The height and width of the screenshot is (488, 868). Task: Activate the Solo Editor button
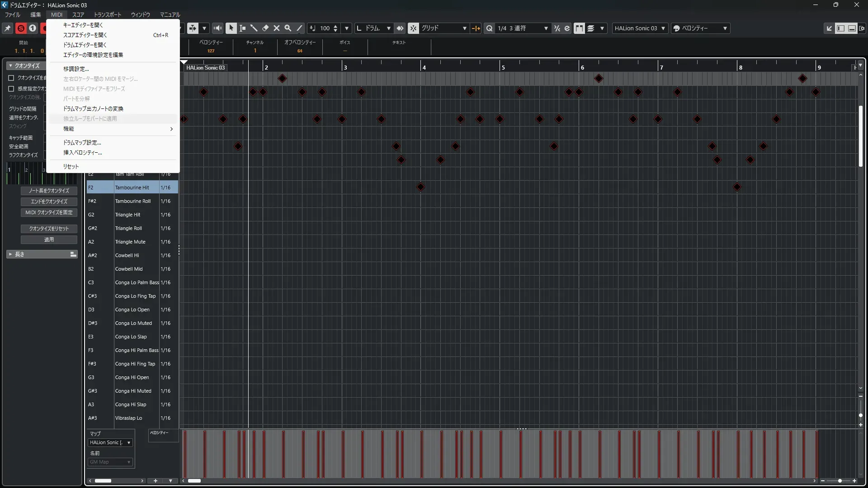point(21,28)
